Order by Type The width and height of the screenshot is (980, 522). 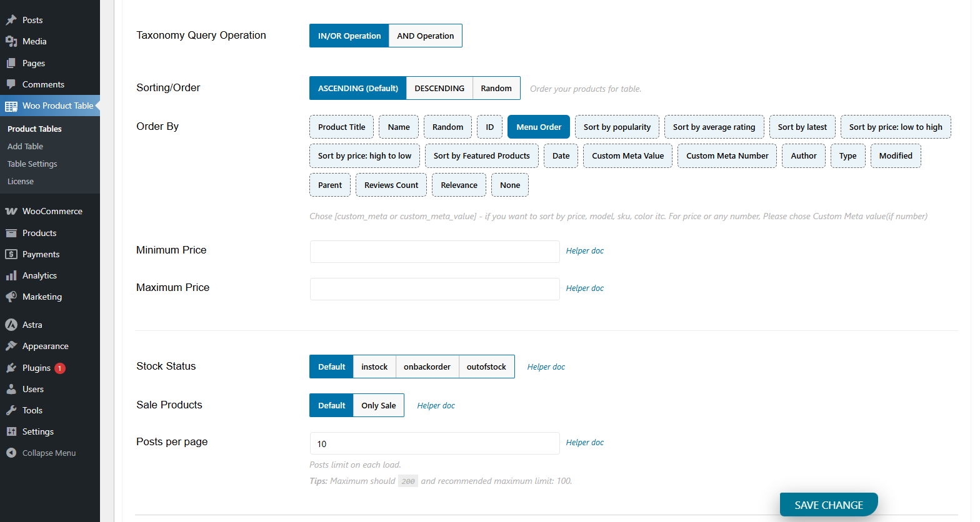(x=848, y=155)
